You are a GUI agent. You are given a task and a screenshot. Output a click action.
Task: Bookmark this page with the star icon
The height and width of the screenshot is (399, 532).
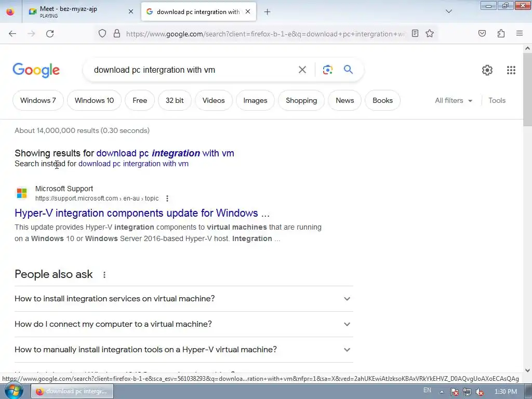[430, 33]
